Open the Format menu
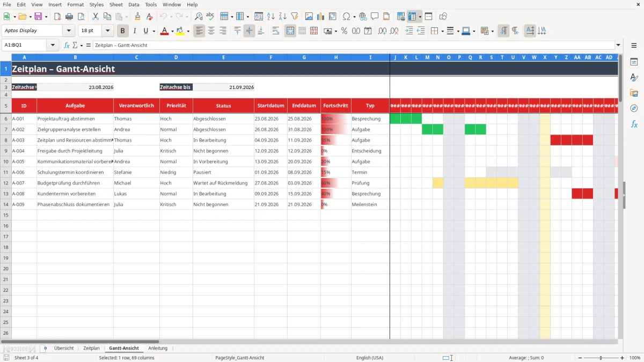 76,4
